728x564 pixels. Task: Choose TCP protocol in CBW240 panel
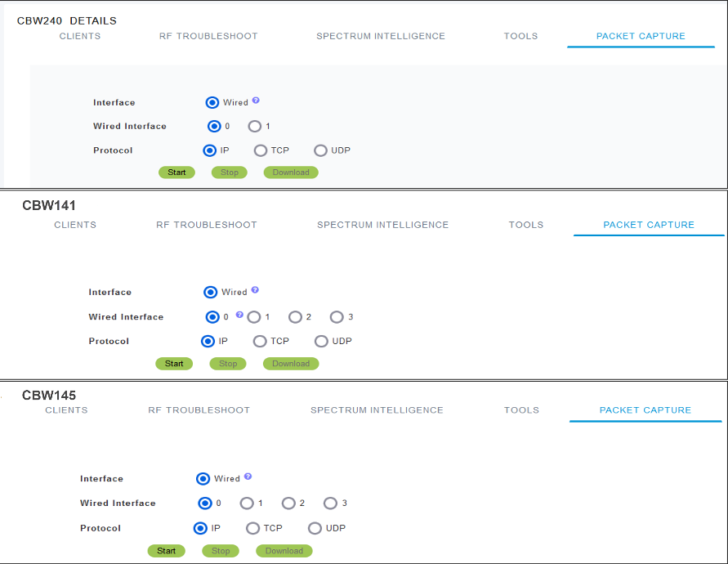261,150
